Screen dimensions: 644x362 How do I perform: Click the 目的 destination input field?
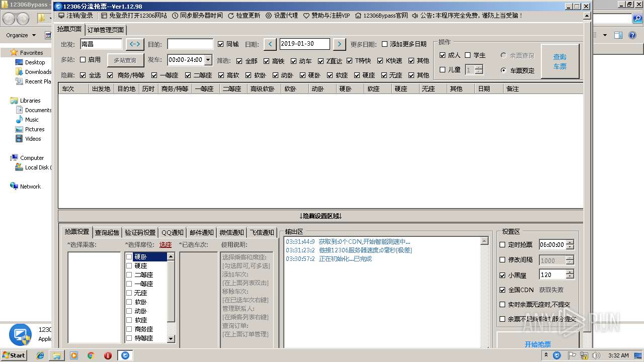190,44
